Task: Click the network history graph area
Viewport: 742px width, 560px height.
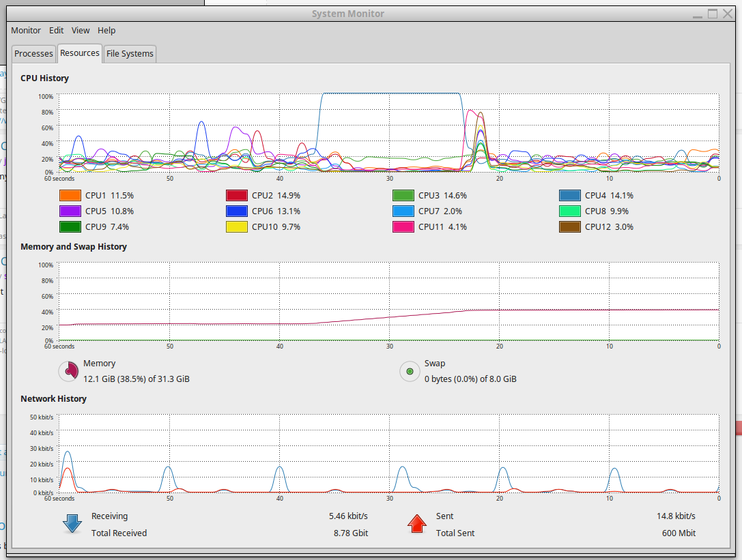Action: (389, 454)
